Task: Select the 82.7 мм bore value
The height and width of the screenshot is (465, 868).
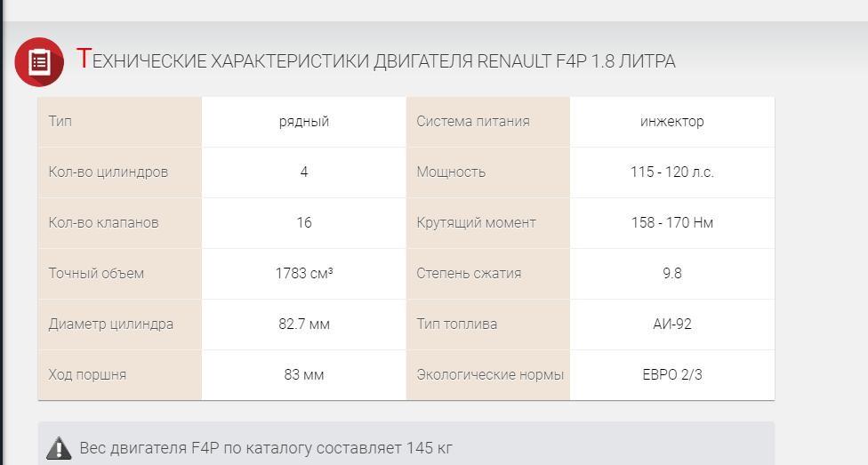Action: [x=304, y=325]
